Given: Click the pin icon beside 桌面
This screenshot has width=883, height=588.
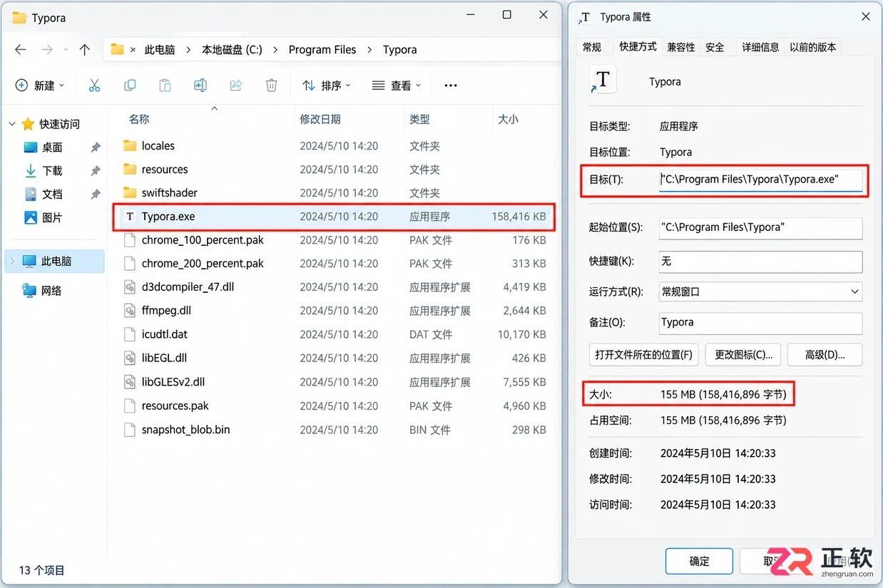Looking at the screenshot, I should (96, 148).
